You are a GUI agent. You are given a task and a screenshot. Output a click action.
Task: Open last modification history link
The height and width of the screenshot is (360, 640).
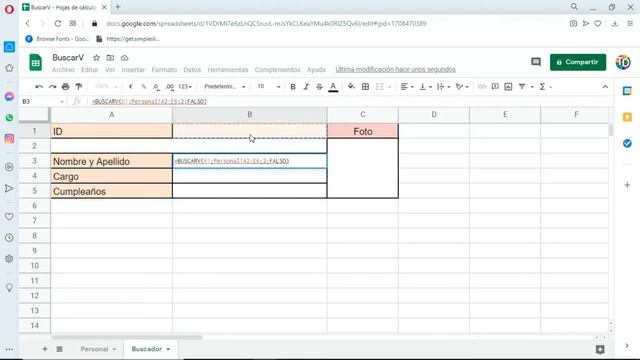(396, 69)
